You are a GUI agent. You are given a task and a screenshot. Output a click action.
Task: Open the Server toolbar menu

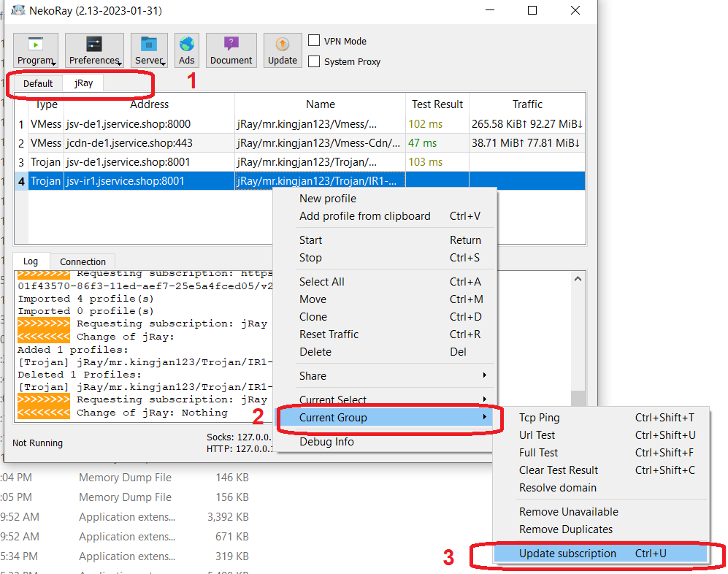149,50
